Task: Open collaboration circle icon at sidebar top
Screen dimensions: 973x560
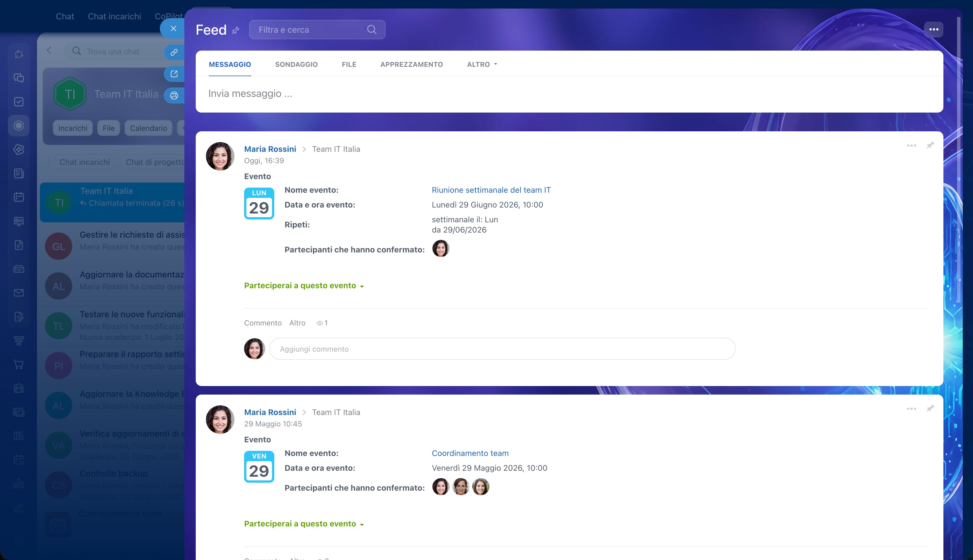Action: [19, 54]
